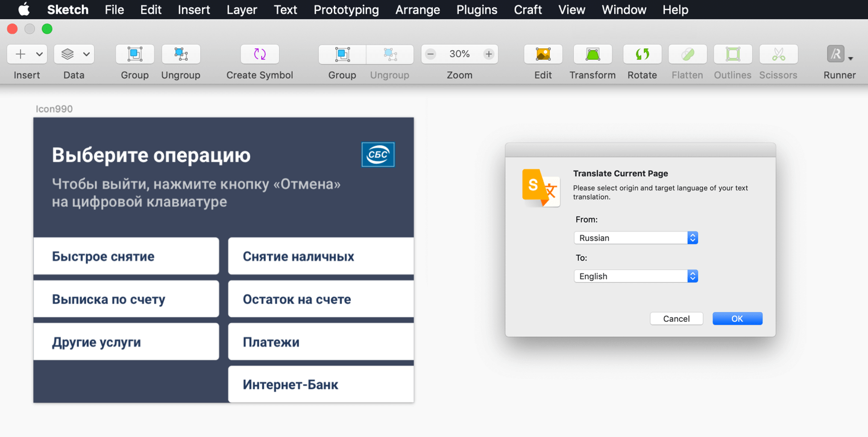Zoom out with the minus button
This screenshot has height=437, width=868.
[x=431, y=54]
